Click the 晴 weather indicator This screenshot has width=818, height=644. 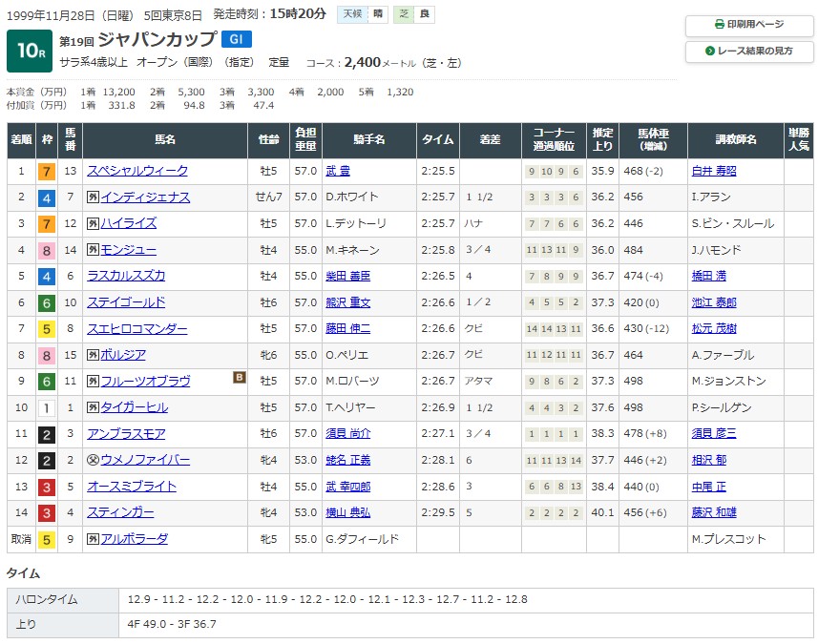point(378,14)
